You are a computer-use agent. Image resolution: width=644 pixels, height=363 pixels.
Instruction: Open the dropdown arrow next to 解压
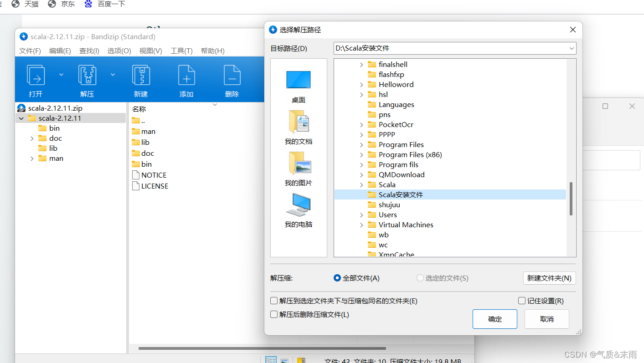[113, 75]
